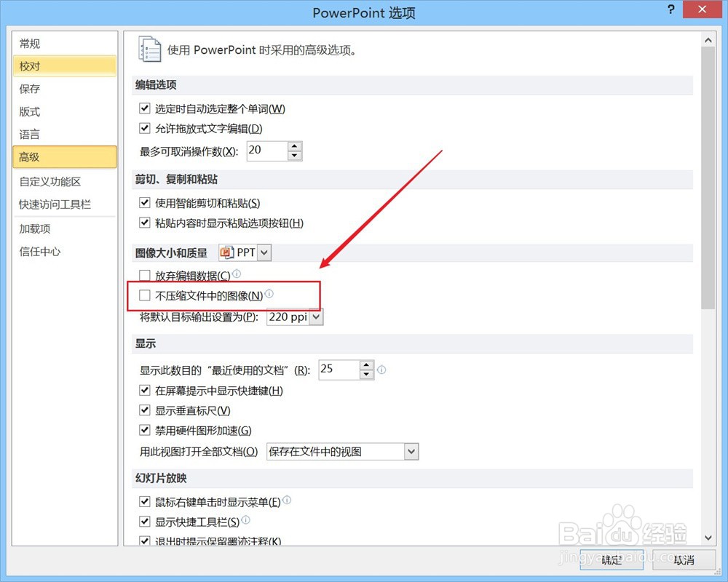
Task: Open 加载项 category
Action: 65,229
